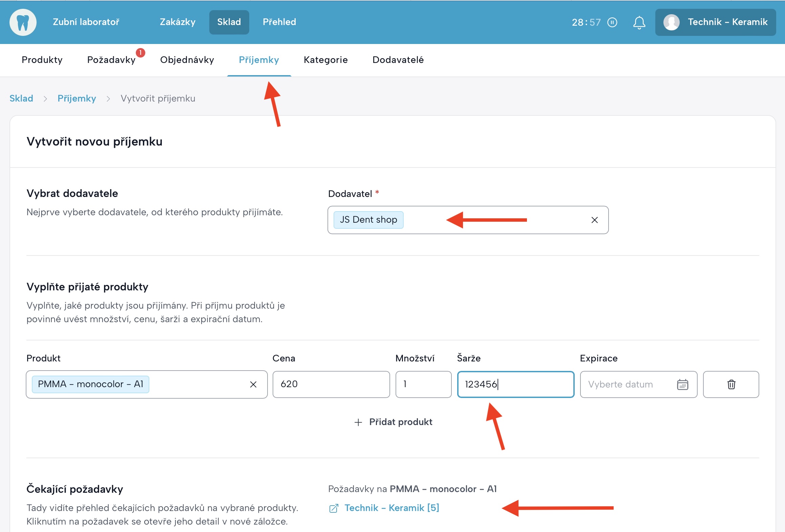Click into the Množství quantity field
Screen dimensions: 785x532
[x=423, y=384]
